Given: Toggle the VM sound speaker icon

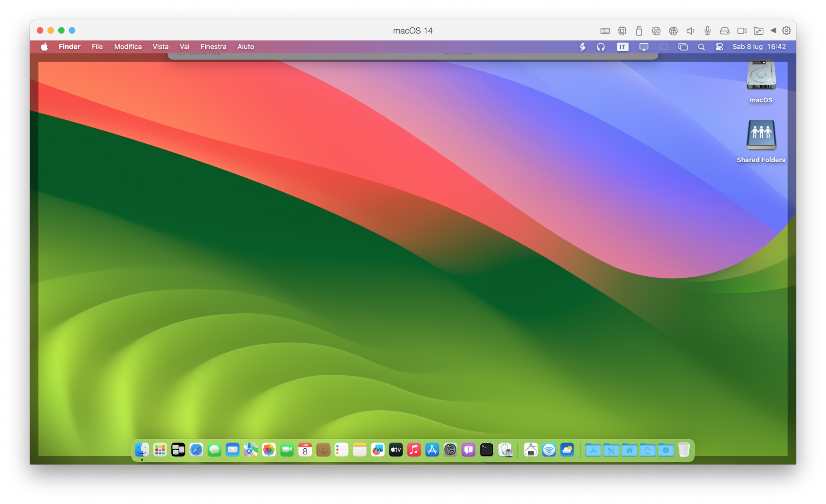Looking at the screenshot, I should coord(690,31).
